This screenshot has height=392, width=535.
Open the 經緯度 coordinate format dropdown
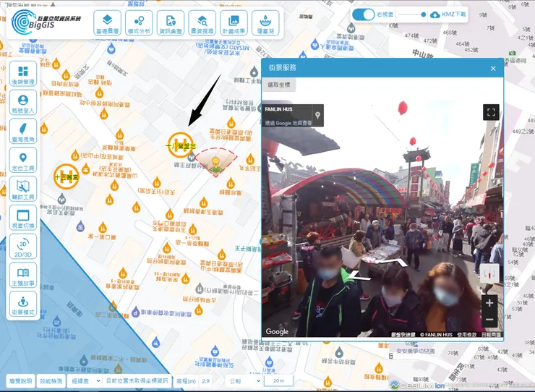(x=85, y=381)
